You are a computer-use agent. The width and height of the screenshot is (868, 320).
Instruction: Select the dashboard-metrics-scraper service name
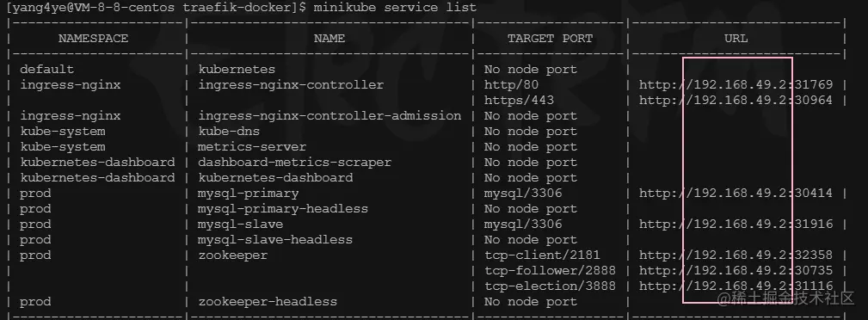tap(295, 163)
